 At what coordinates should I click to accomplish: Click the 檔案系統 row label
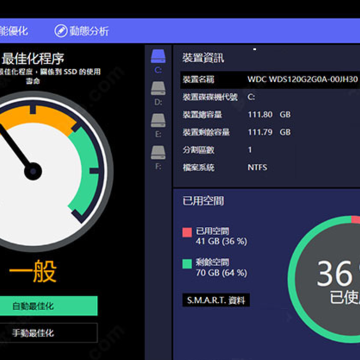[x=198, y=167]
